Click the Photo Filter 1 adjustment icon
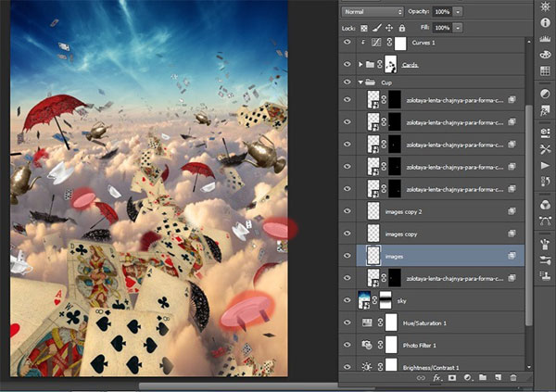 click(367, 345)
